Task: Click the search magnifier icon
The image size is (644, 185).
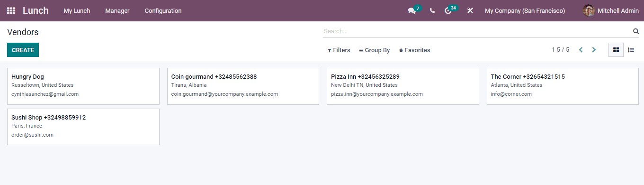Action: point(635,31)
